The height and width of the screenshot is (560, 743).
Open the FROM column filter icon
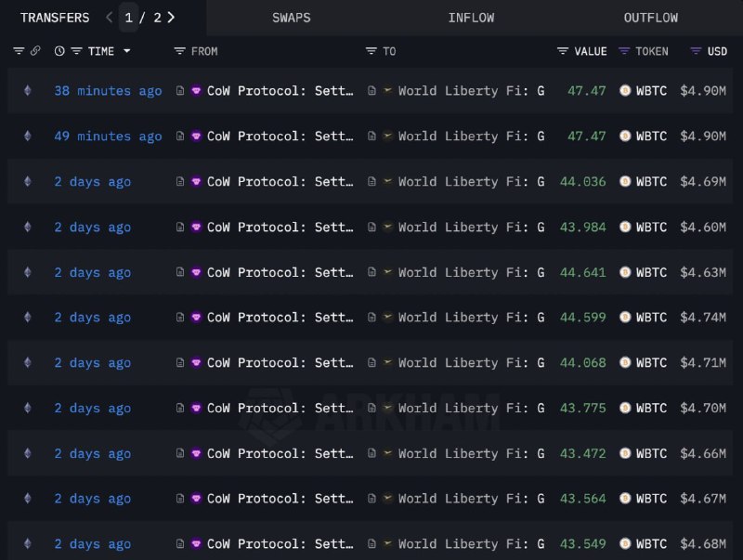[179, 51]
